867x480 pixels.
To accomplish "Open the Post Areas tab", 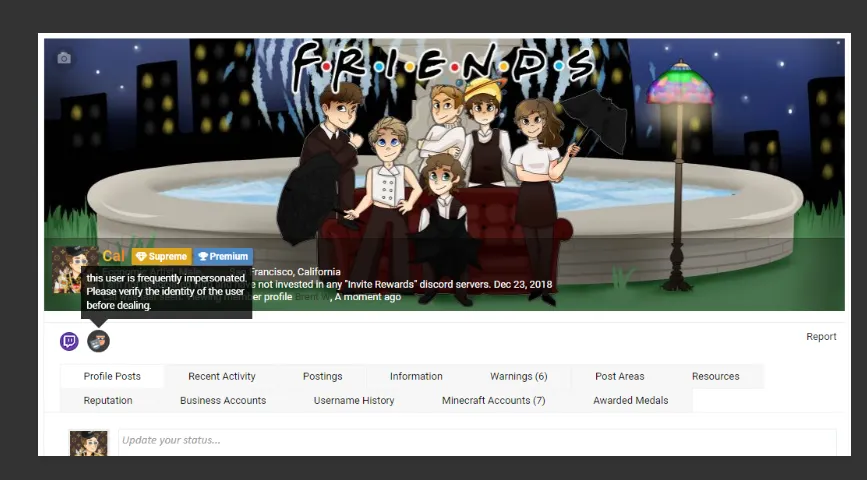I will [620, 376].
